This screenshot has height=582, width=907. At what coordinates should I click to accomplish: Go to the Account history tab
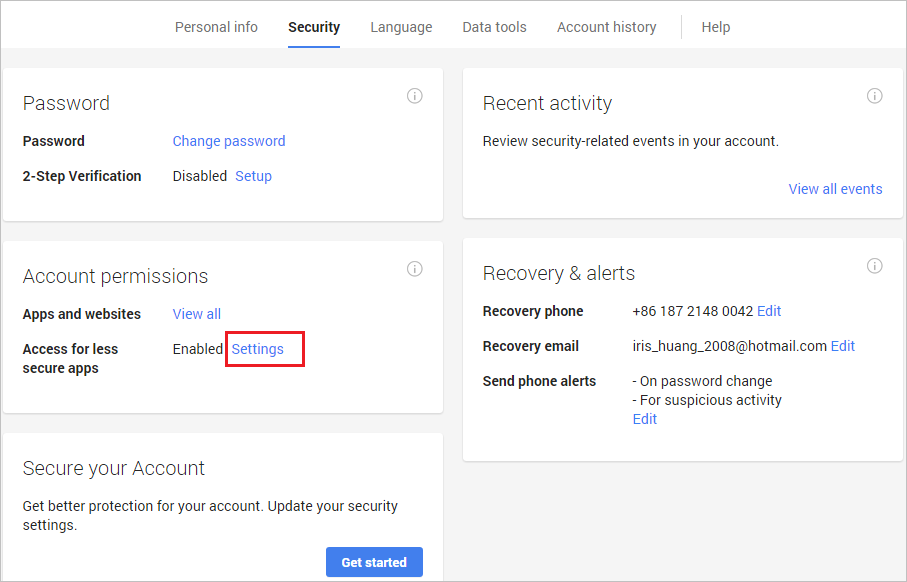coord(607,27)
